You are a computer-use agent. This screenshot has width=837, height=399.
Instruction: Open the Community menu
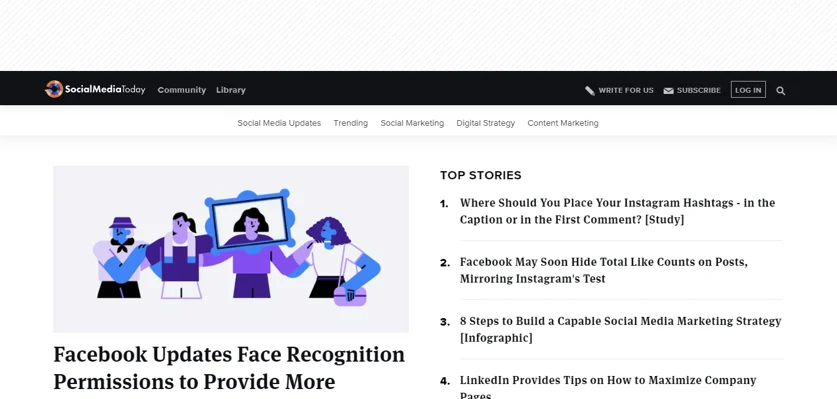tap(181, 90)
